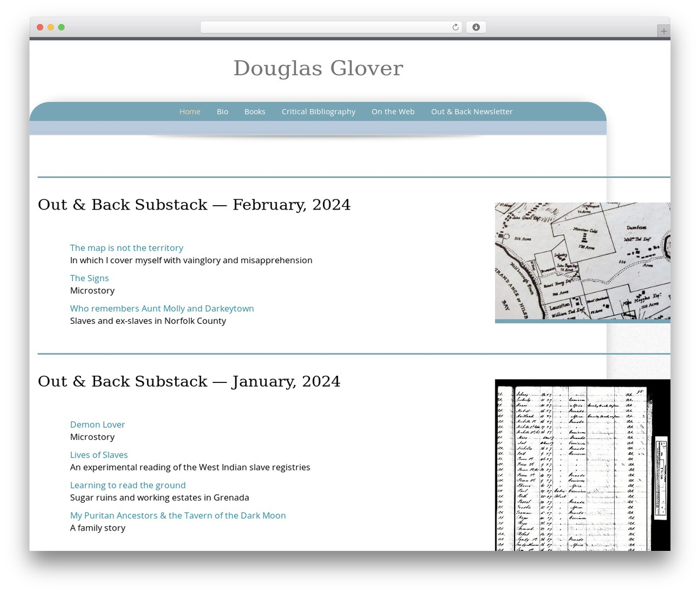Viewport: 700px width, 593px height.
Task: Click the download arrow icon
Action: [x=476, y=27]
